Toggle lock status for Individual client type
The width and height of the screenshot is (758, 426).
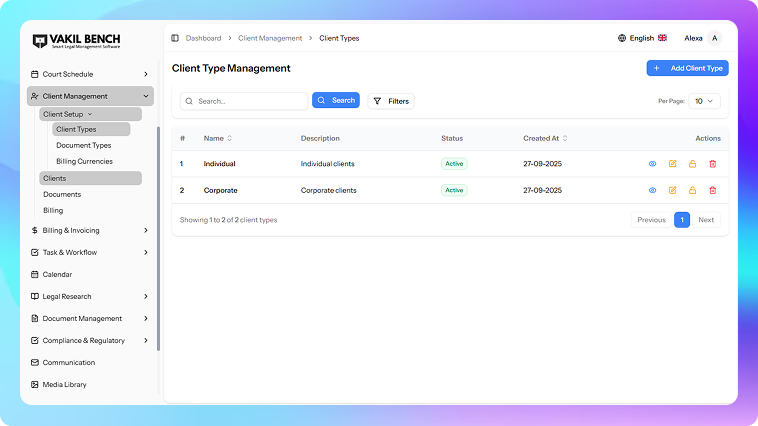(x=692, y=163)
